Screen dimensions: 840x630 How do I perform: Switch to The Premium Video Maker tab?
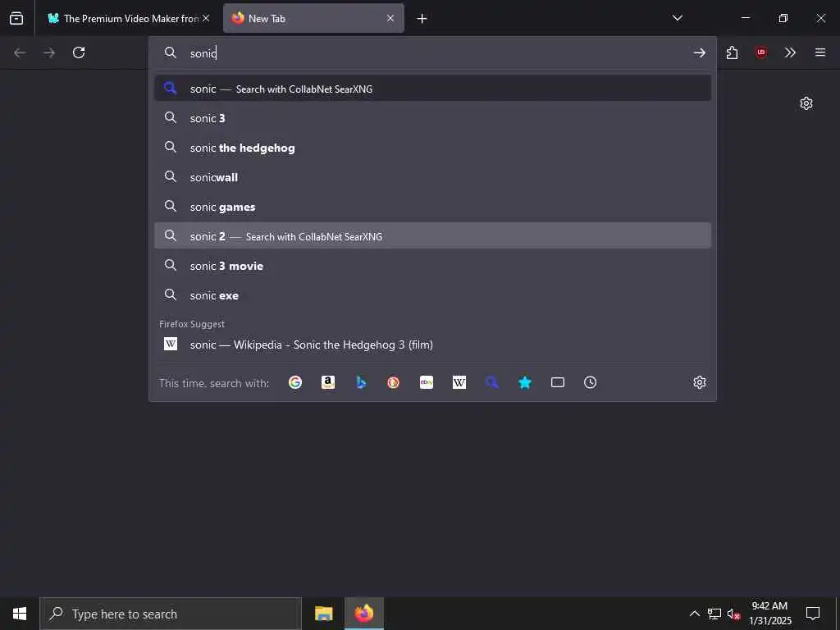(x=124, y=18)
